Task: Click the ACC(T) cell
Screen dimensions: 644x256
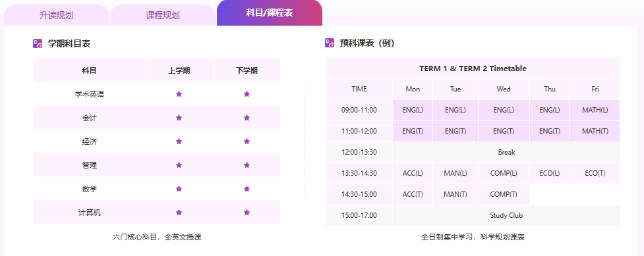Action: [x=413, y=194]
